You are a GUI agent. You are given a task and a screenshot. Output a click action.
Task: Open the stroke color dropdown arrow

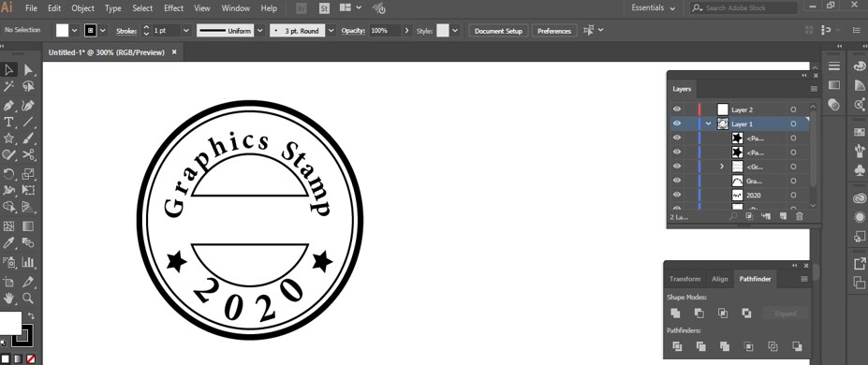[x=102, y=30]
